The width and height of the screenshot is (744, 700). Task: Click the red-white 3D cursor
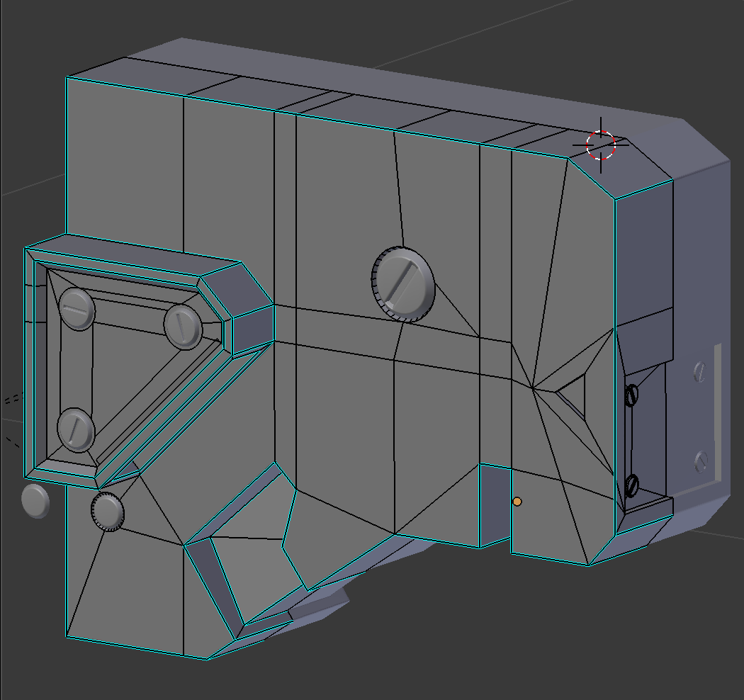[x=601, y=145]
